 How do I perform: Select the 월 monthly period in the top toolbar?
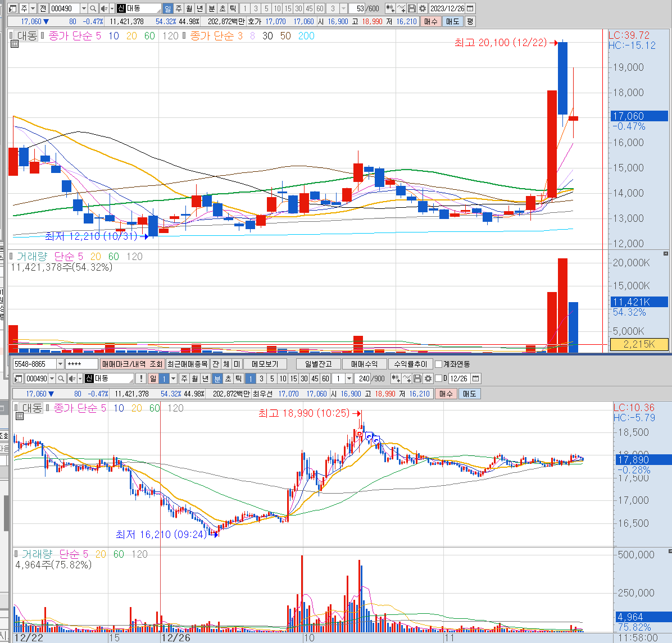[x=189, y=8]
